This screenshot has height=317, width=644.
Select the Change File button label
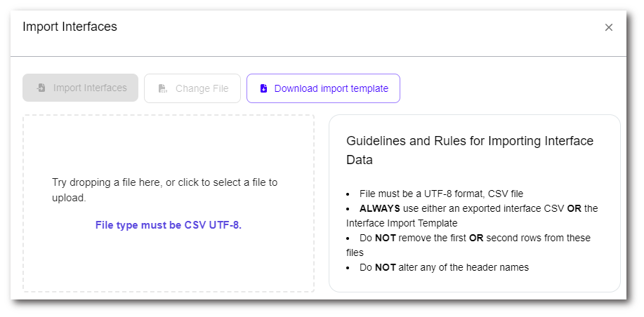[202, 88]
